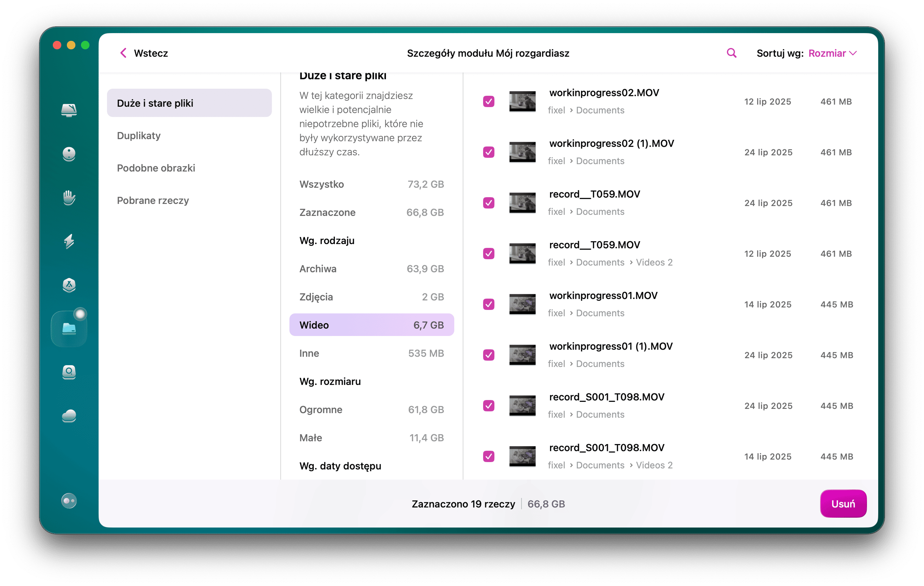Click the Usuń delete button

843,504
